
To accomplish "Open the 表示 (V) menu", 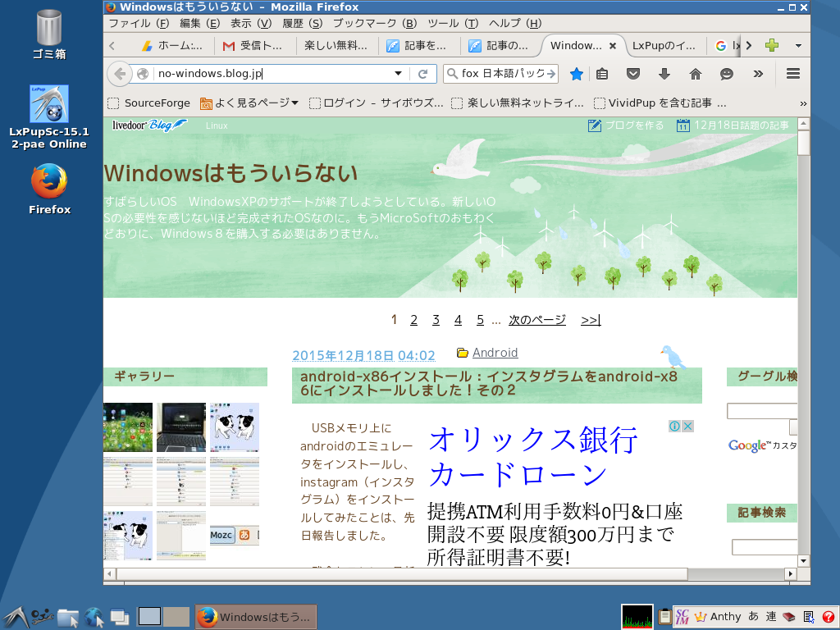I will [251, 24].
